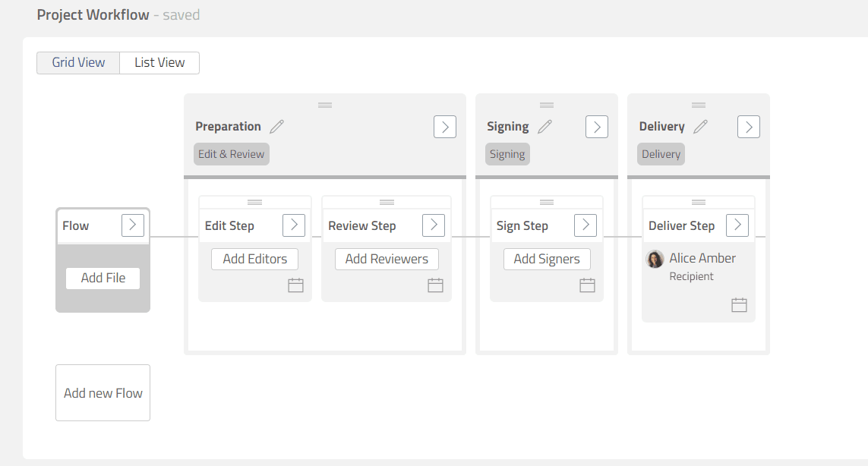
Task: Open calendar on Edit Step card
Action: coord(295,285)
